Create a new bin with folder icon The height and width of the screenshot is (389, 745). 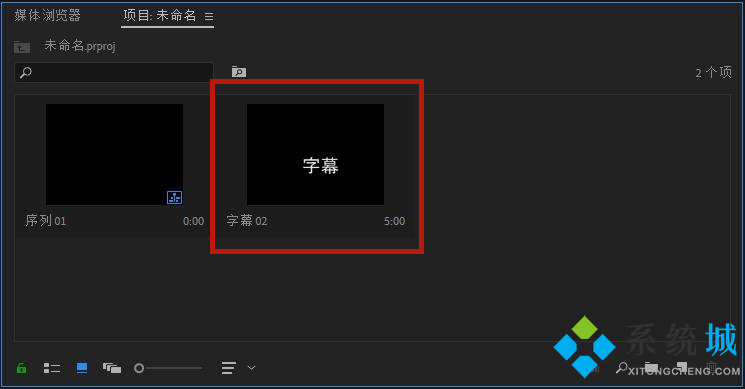tap(651, 368)
